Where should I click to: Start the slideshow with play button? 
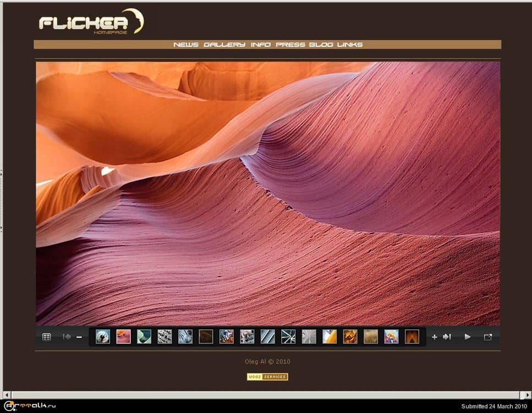click(468, 337)
